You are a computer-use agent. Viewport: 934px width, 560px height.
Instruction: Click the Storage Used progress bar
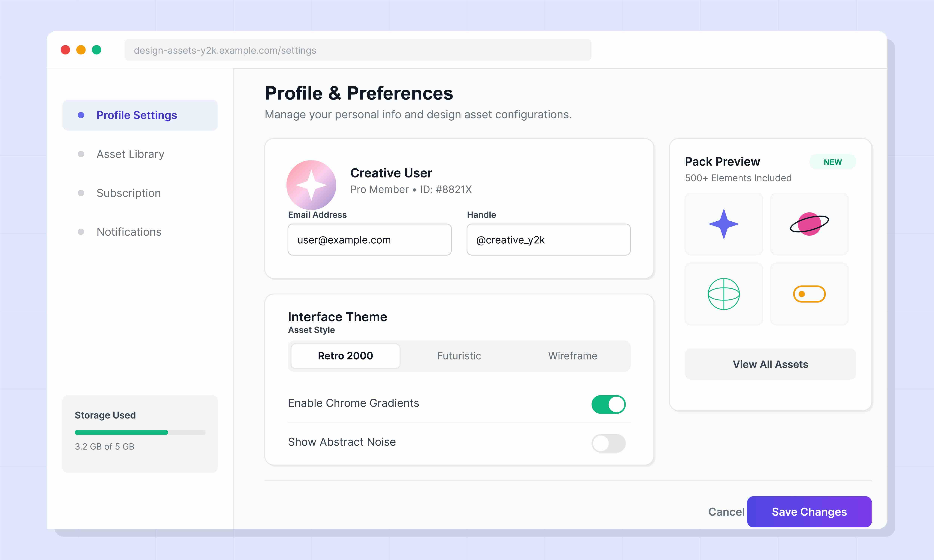140,433
